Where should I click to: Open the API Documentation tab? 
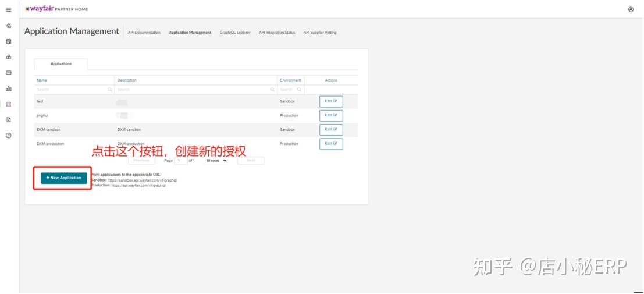[144, 33]
